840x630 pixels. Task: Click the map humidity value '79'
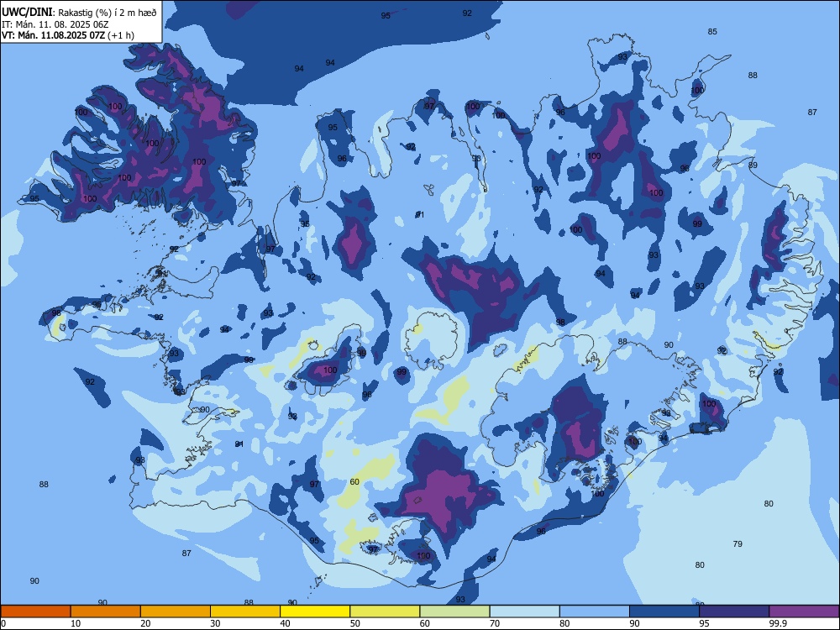click(738, 543)
